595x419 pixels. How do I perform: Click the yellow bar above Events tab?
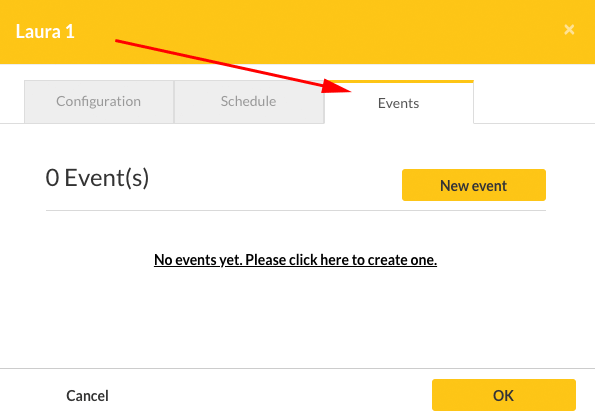pyautogui.click(x=399, y=81)
